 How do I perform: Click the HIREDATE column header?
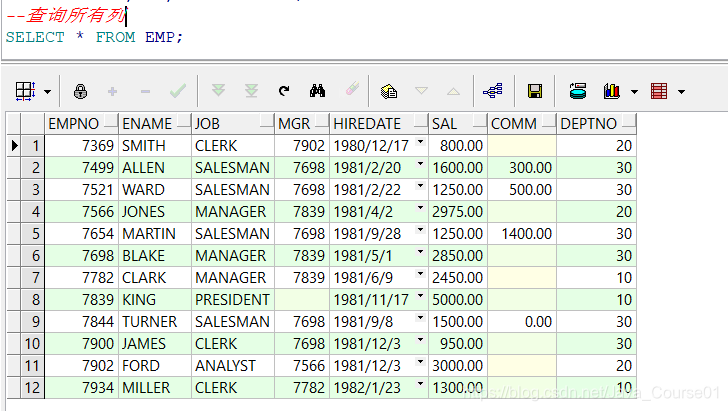click(379, 124)
